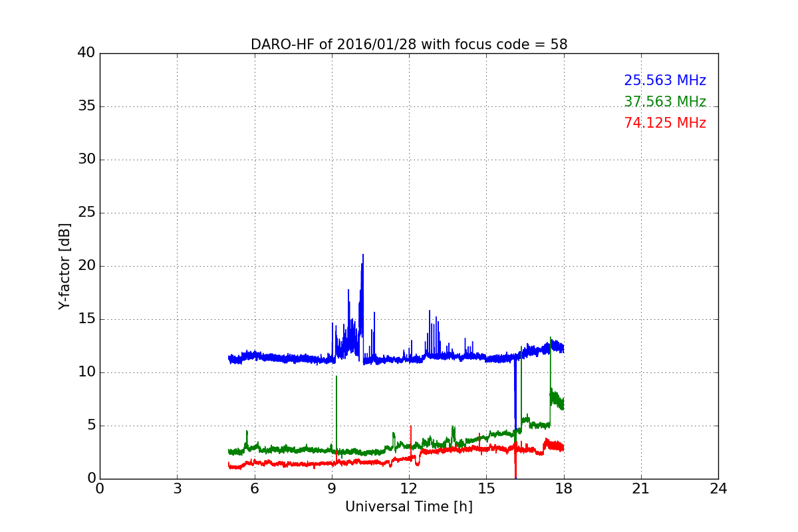Viewport: 798px width, 532px height.
Task: Click the Universal Time [h] axis label
Action: click(409, 507)
